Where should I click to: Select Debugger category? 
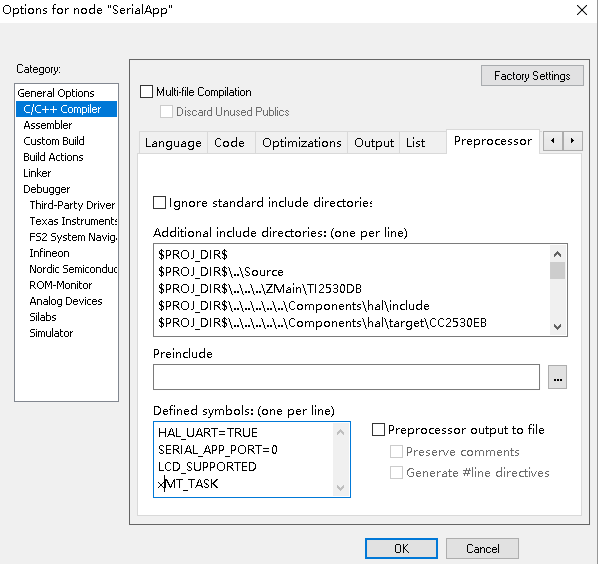pos(47,189)
